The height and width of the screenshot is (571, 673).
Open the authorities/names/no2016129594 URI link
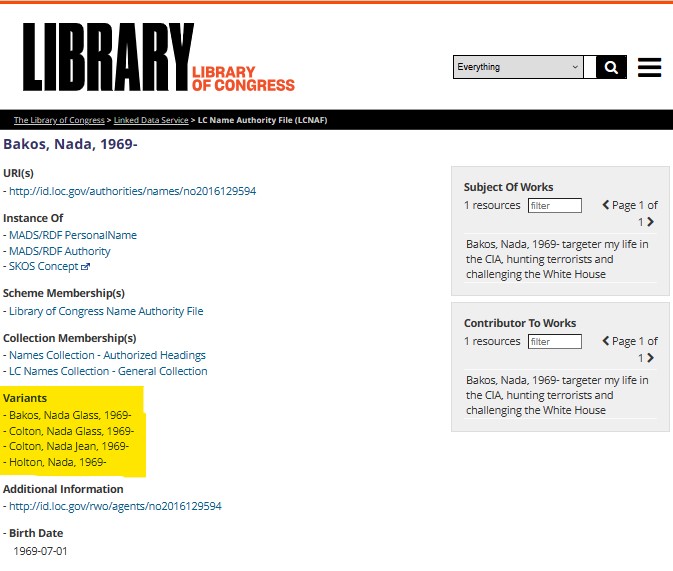click(x=133, y=191)
